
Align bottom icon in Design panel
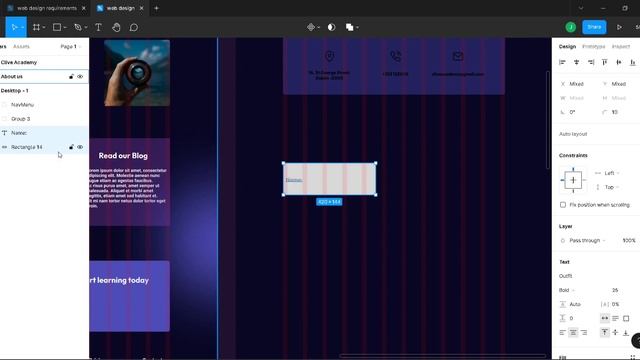pyautogui.click(x=633, y=62)
